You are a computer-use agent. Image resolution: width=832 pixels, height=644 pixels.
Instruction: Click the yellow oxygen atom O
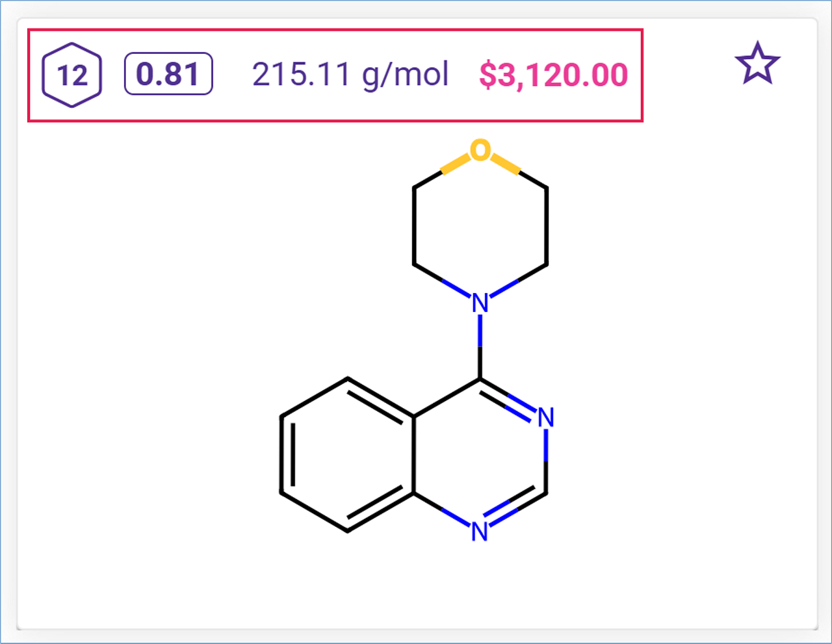pos(480,150)
